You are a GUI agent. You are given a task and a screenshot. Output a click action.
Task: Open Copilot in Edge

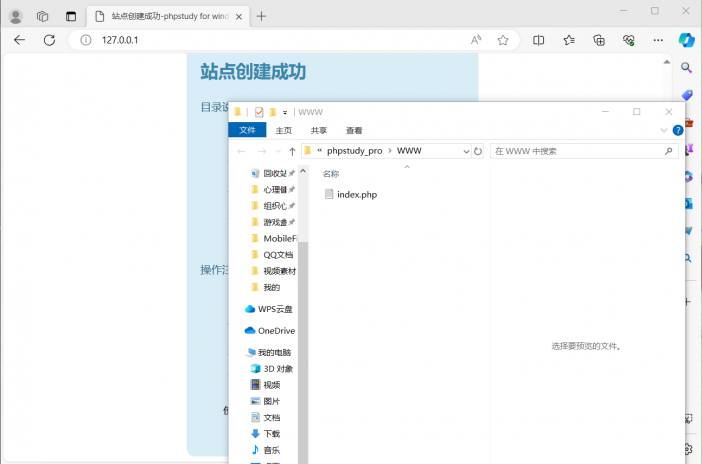pyautogui.click(x=686, y=40)
